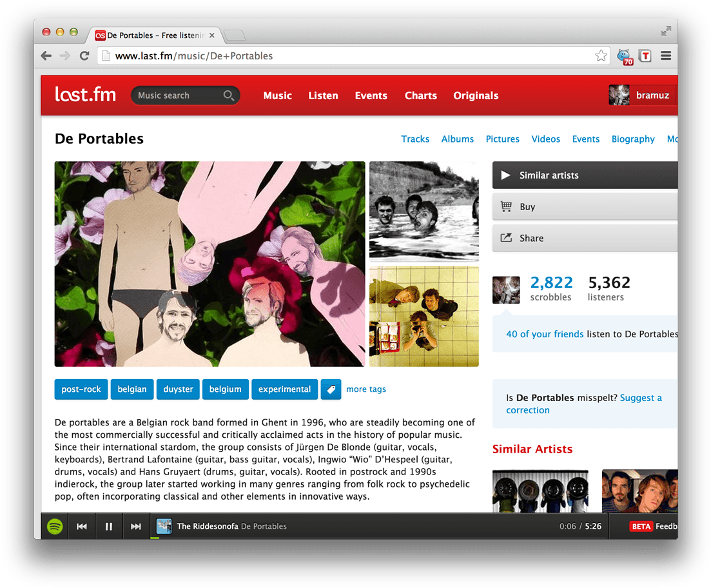The width and height of the screenshot is (711, 588).
Task: Open the Listen menu
Action: (x=324, y=95)
